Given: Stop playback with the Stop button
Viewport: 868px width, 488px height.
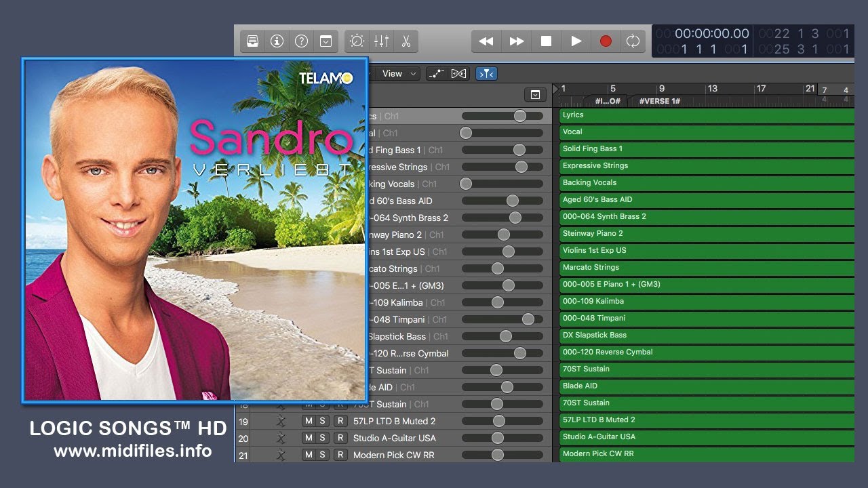Looking at the screenshot, I should coord(546,41).
